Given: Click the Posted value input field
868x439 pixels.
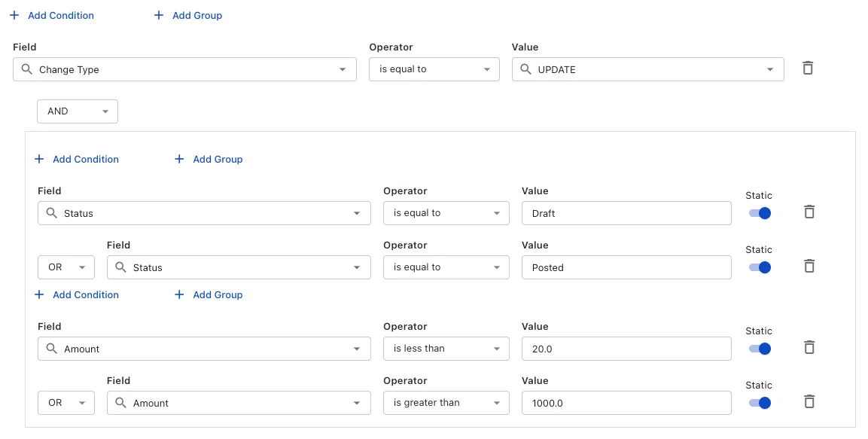Looking at the screenshot, I should pos(626,267).
